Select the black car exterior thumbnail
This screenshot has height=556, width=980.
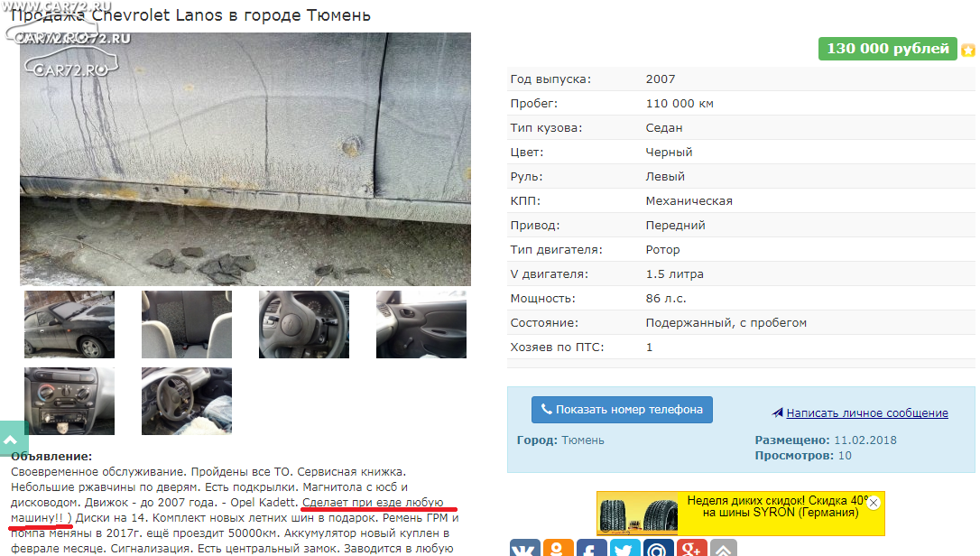coord(69,325)
